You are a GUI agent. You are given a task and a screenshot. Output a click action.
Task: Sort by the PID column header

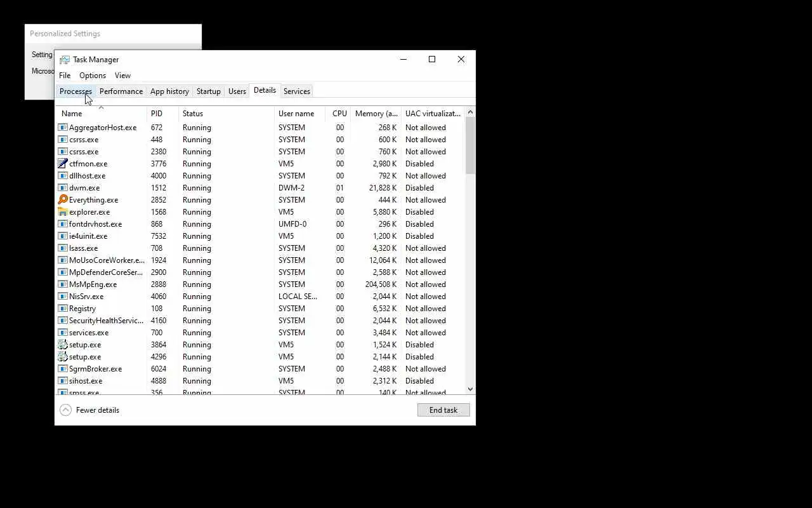click(162, 114)
